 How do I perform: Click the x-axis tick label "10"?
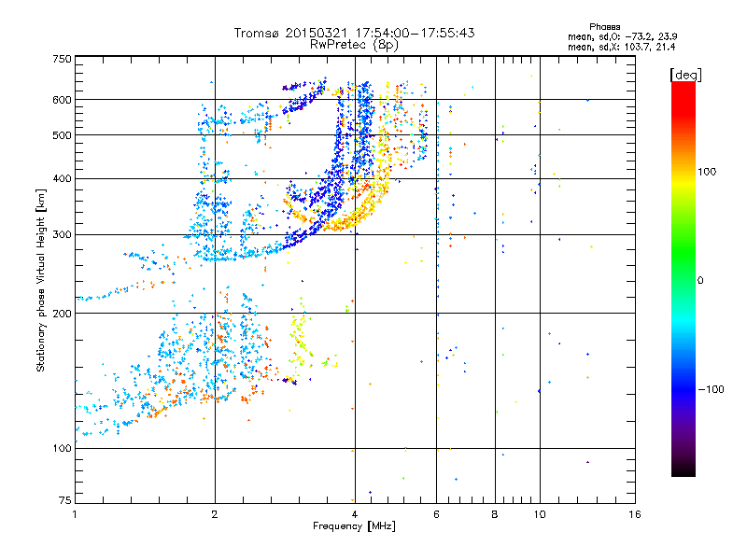click(x=540, y=514)
